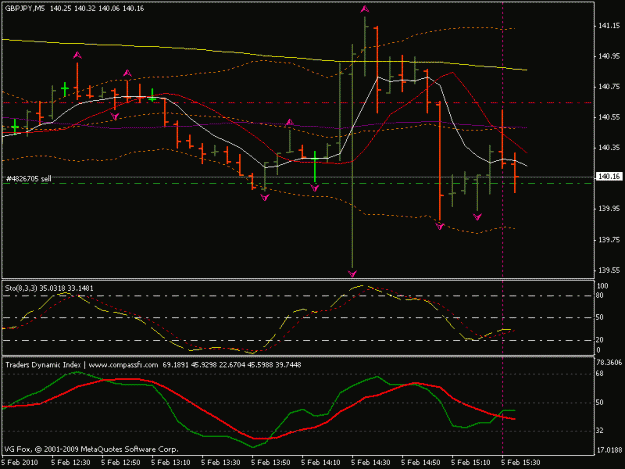Click the 139.95 price axis label
The image size is (625, 469).
pos(609,209)
